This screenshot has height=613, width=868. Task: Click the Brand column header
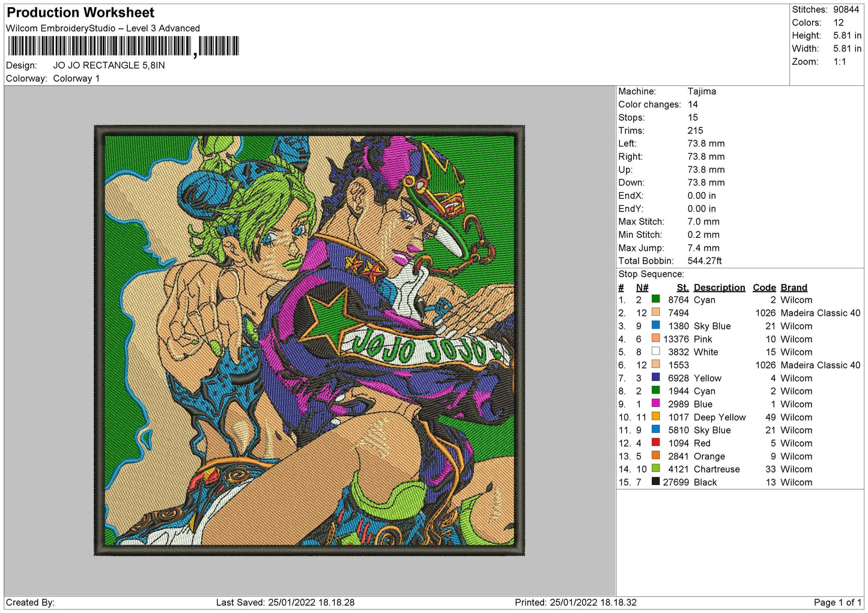point(794,288)
